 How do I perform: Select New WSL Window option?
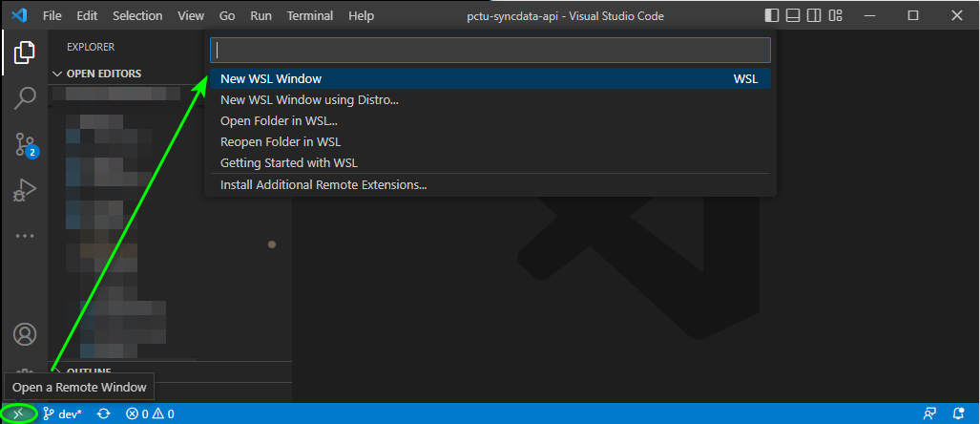pos(490,79)
